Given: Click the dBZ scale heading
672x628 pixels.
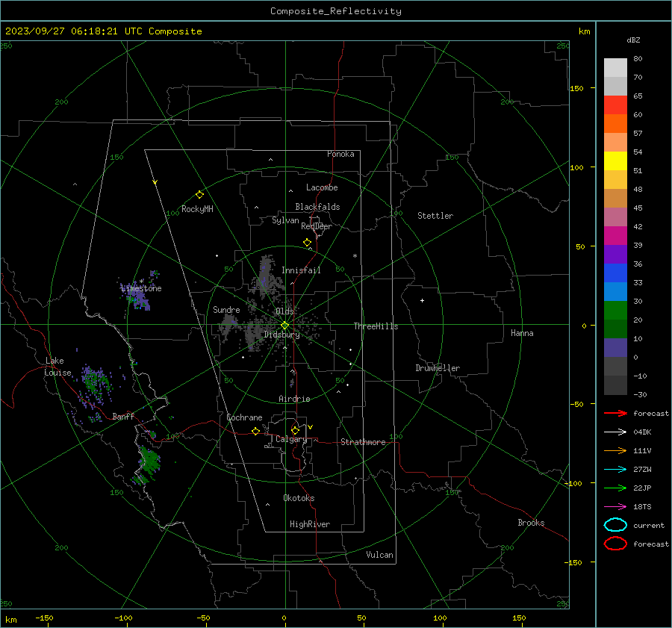Looking at the screenshot, I should [x=633, y=40].
